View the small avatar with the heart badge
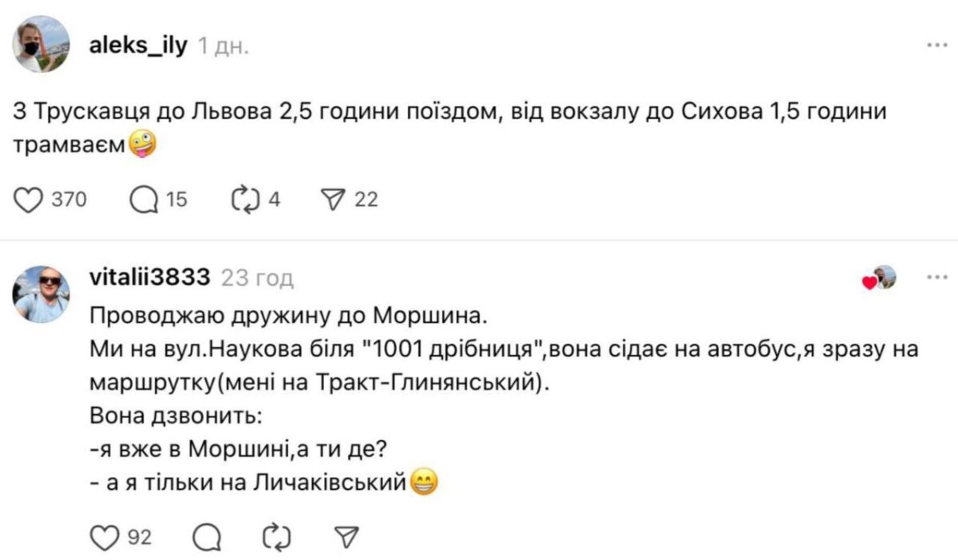The width and height of the screenshot is (958, 560). (x=882, y=278)
